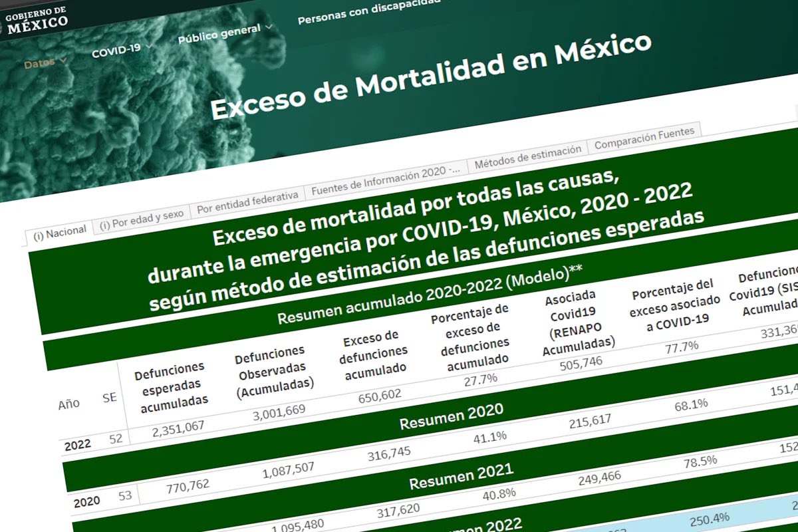Select the Comparación Fuentes tab
The image size is (798, 532).
(x=644, y=138)
